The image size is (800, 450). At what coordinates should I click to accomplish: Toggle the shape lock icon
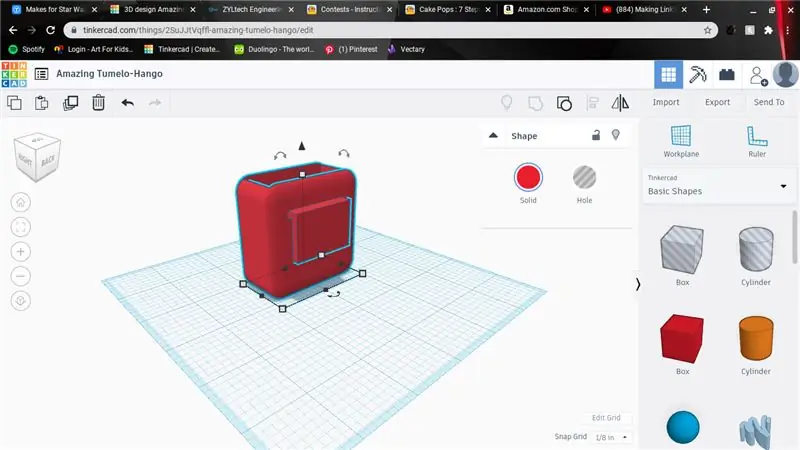596,135
